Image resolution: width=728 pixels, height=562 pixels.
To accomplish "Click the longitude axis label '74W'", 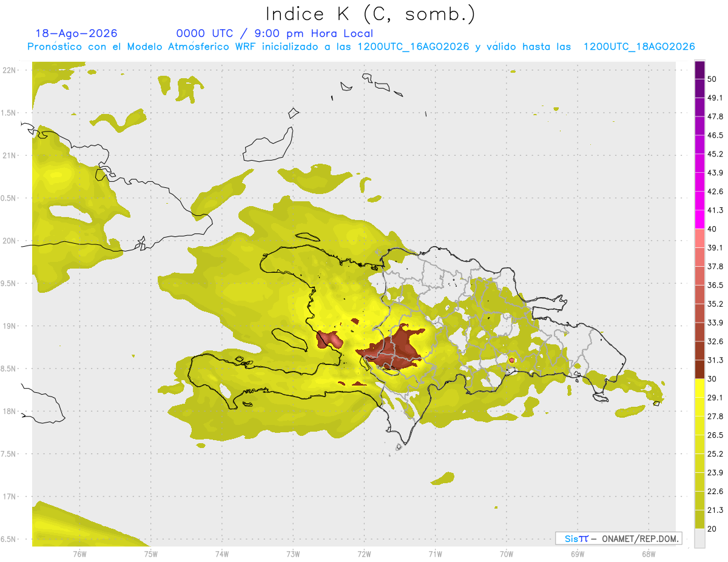I will 221,554.
